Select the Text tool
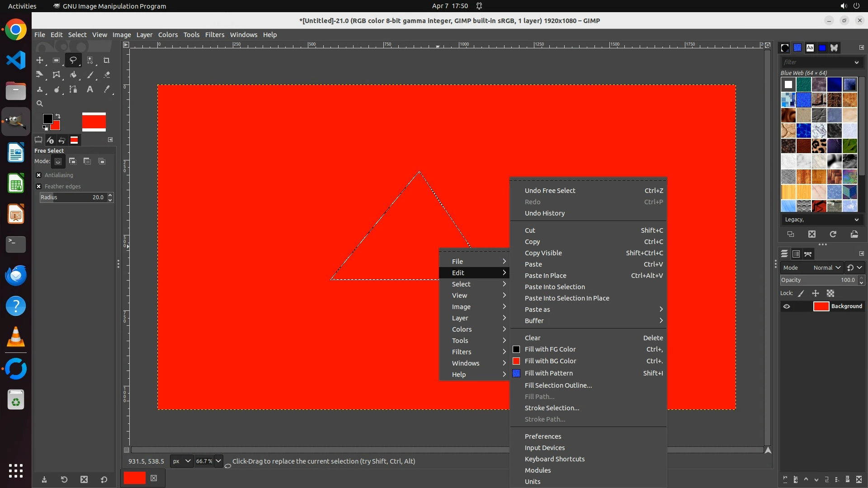This screenshot has width=868, height=488. [90, 89]
